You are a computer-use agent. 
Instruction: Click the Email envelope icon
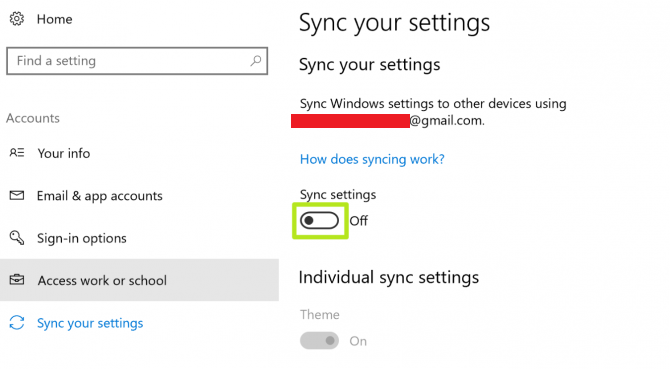click(17, 195)
